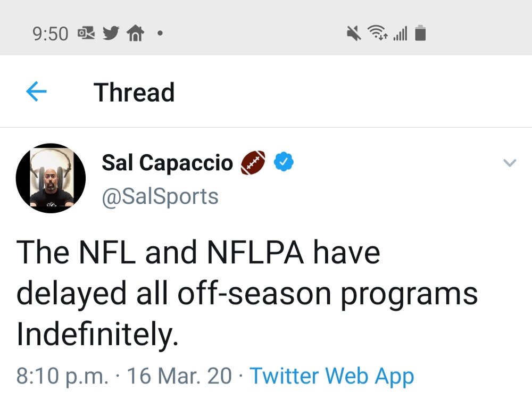Open the Twitter Web App source link

pyautogui.click(x=332, y=376)
